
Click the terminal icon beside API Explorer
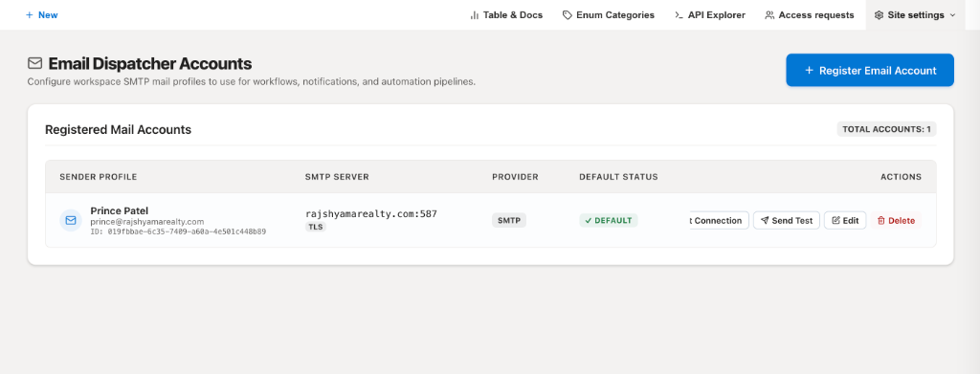pos(679,15)
